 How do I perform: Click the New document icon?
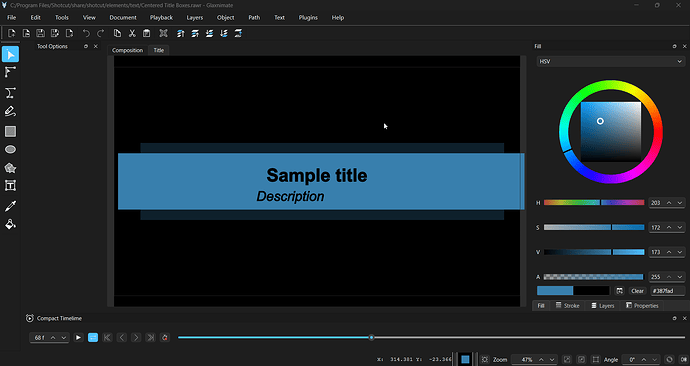(12, 33)
